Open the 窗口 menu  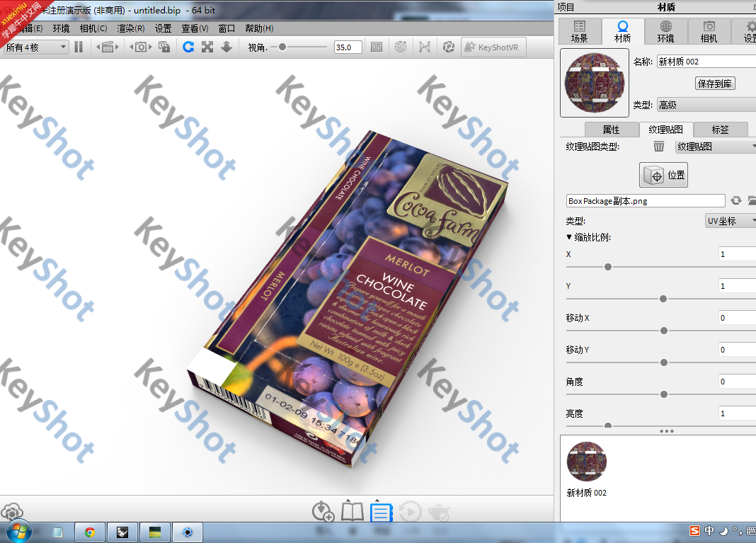[227, 28]
